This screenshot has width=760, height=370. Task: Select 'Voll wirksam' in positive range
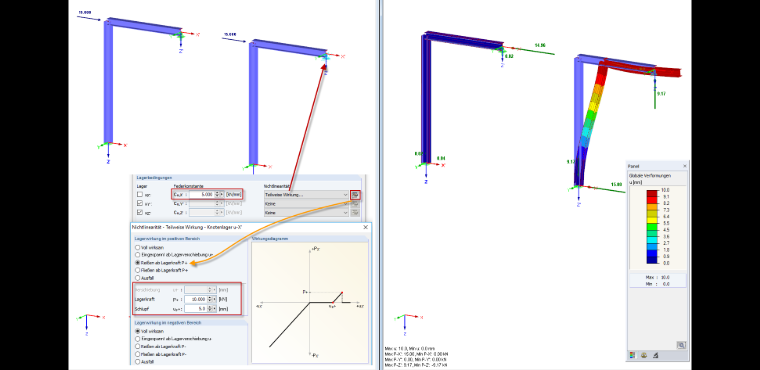tap(138, 247)
